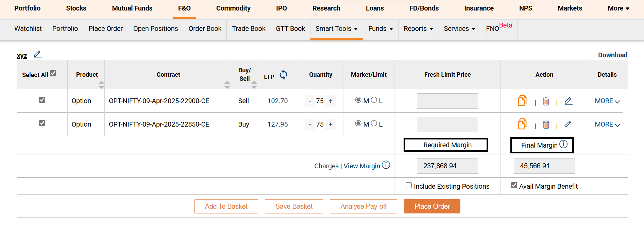This screenshot has width=644, height=226.
Task: Open the Order Book tab
Action: coord(205,29)
